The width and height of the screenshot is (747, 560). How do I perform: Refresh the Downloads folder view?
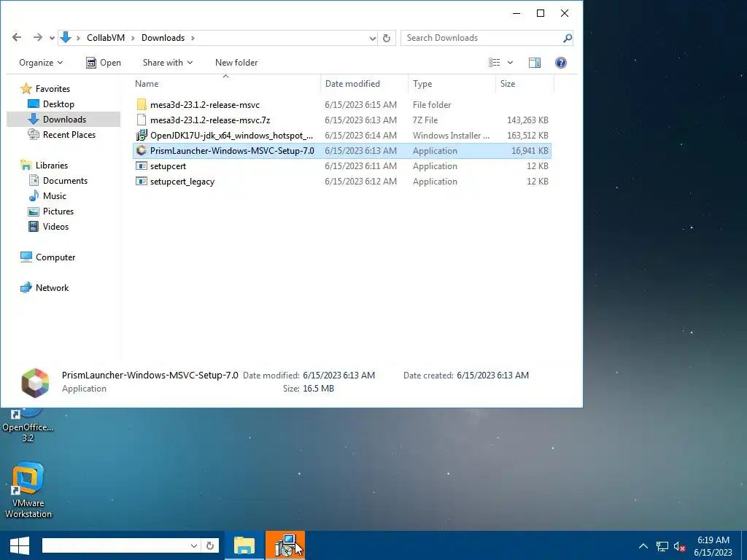387,38
